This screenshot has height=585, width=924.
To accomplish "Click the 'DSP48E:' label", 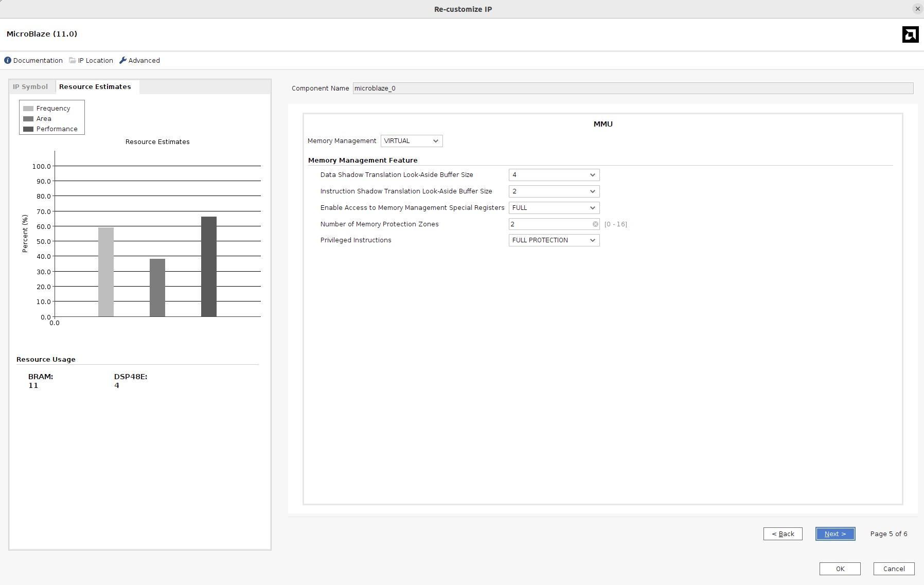I will pos(131,377).
